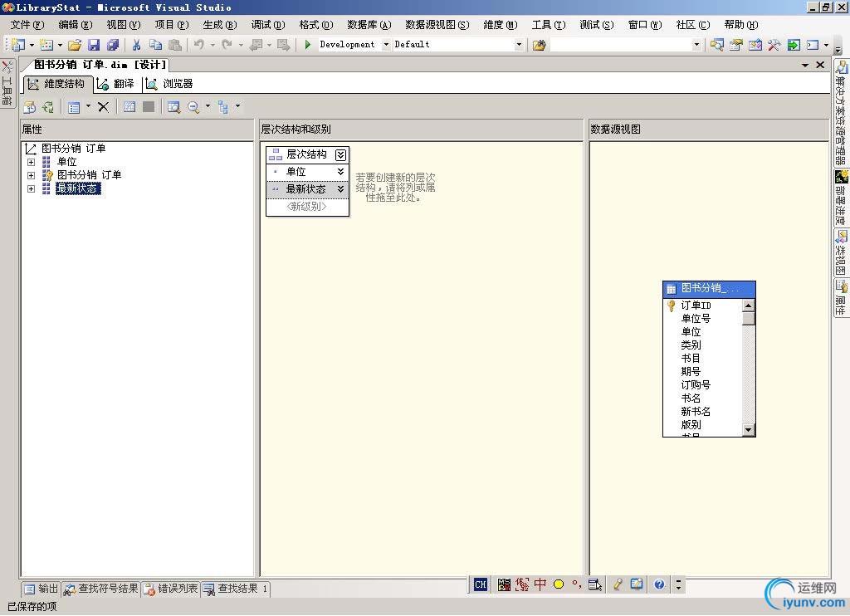850x616 pixels.
Task: Click the Reconnect refresh icon in designer toolbar
Action: coord(48,107)
